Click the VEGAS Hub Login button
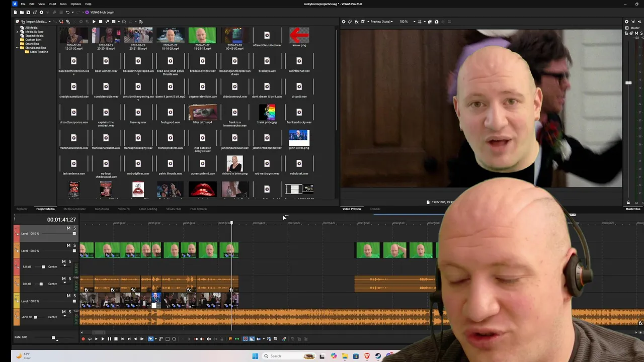This screenshot has height=362, width=644. (x=100, y=13)
